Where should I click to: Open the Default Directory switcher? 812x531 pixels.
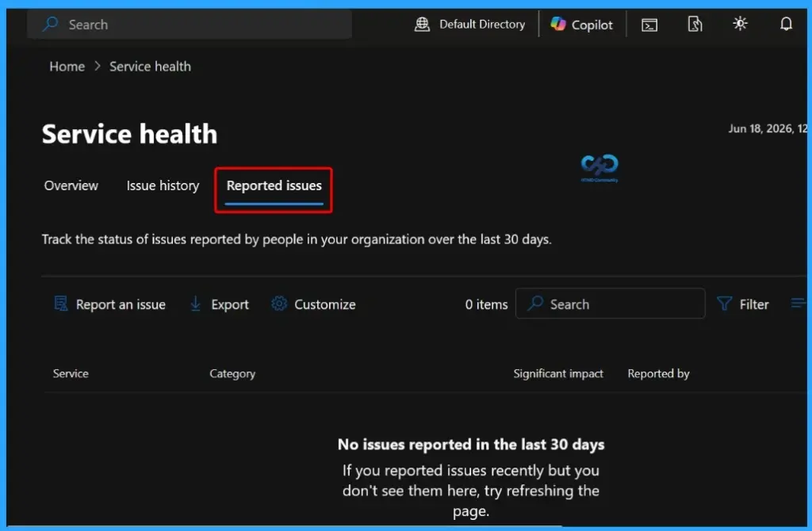click(x=469, y=25)
